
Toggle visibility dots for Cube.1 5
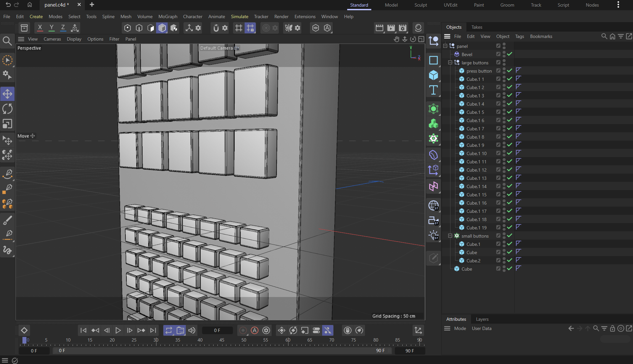[x=504, y=112]
